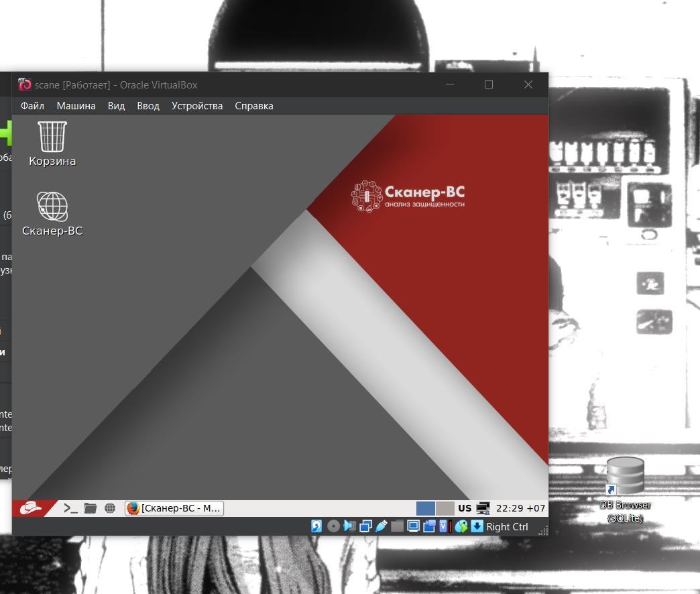This screenshot has height=594, width=700.
Task: Open the Ввод menu
Action: (148, 106)
